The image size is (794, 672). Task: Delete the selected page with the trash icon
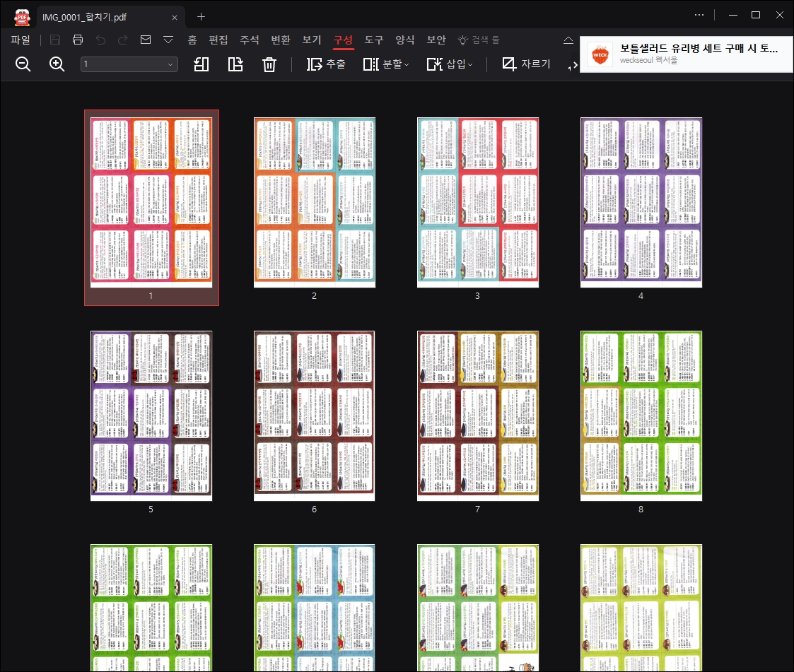[x=269, y=64]
